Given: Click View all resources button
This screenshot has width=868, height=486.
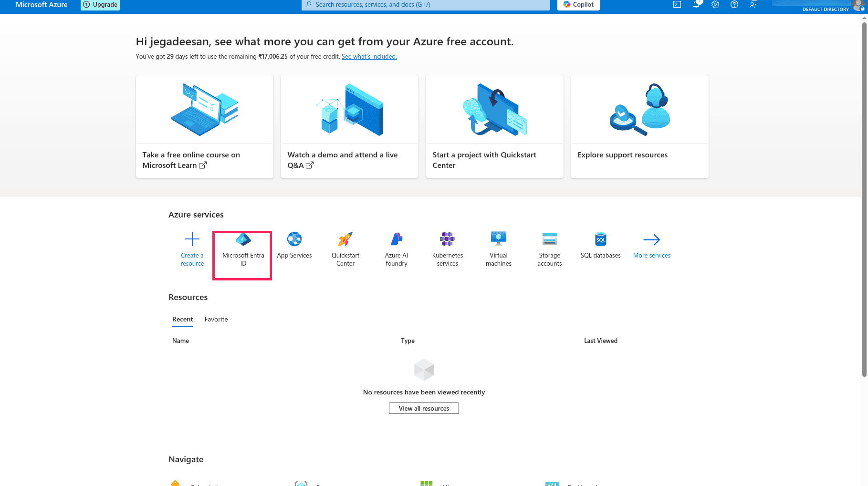Looking at the screenshot, I should click(424, 408).
